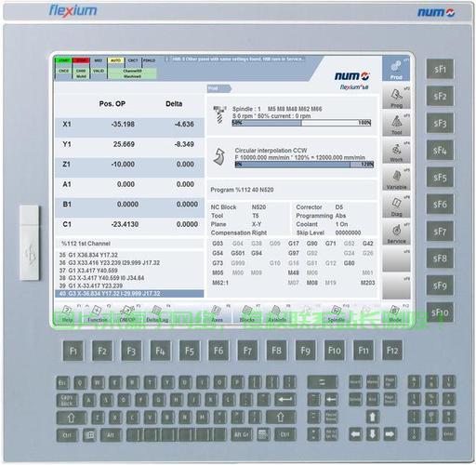Push the F12 hardware function key
This screenshot has height=465, width=476.
pos(392,351)
